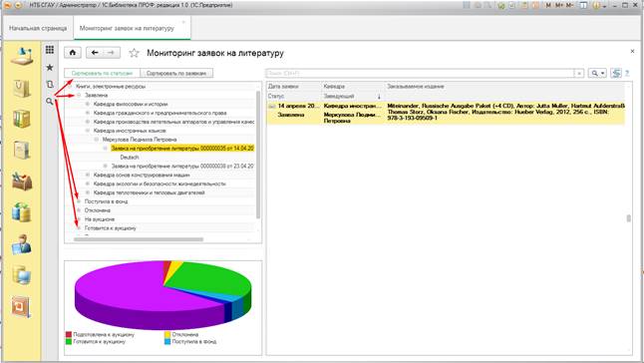644x363 pixels.
Task: Open History icon in side panel
Action: (x=50, y=84)
